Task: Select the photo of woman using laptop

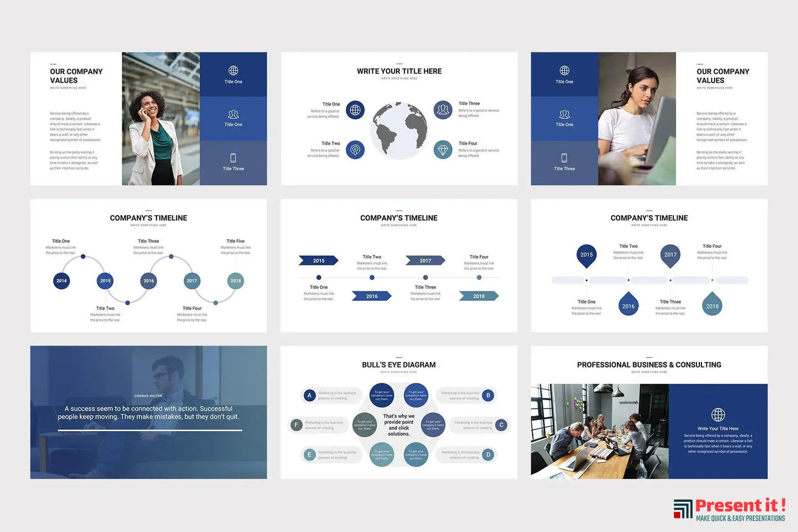Action: click(637, 119)
